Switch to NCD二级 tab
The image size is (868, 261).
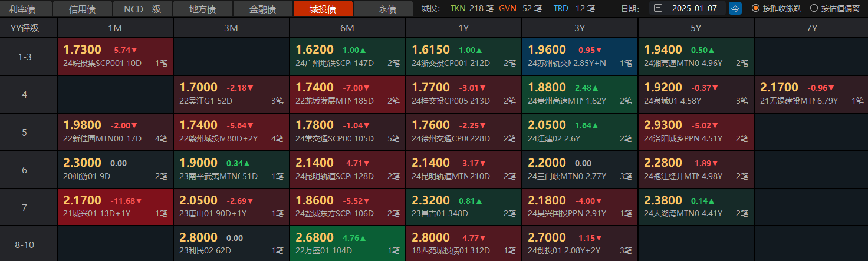142,9
